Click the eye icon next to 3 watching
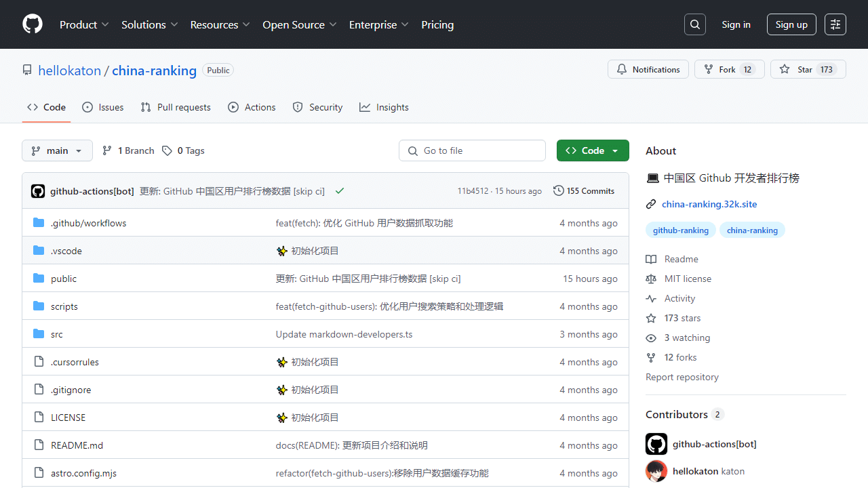The image size is (868, 488). [651, 338]
